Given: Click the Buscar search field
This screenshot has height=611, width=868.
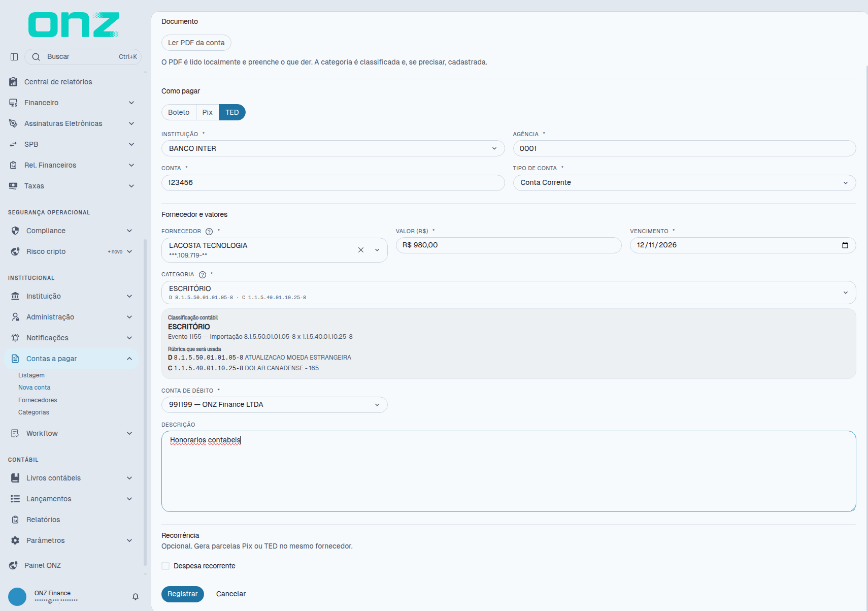Looking at the screenshot, I should pos(83,57).
